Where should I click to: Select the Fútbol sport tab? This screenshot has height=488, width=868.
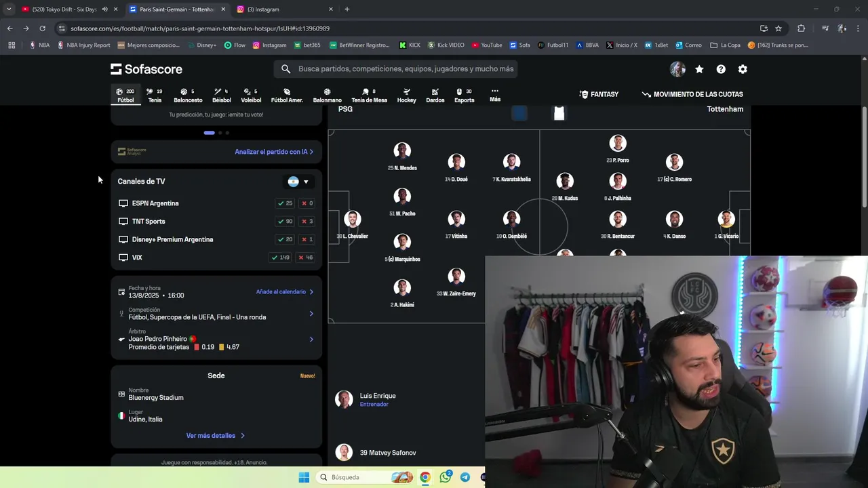coord(125,95)
